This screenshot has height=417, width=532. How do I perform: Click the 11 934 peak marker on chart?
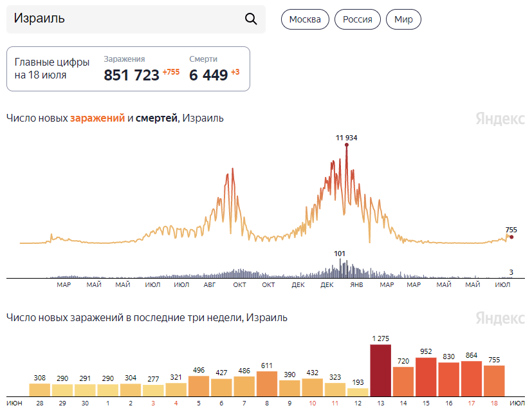click(346, 145)
